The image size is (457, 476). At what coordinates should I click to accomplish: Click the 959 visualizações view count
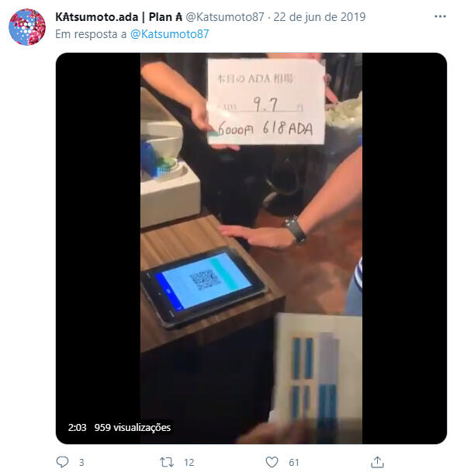[x=133, y=427]
